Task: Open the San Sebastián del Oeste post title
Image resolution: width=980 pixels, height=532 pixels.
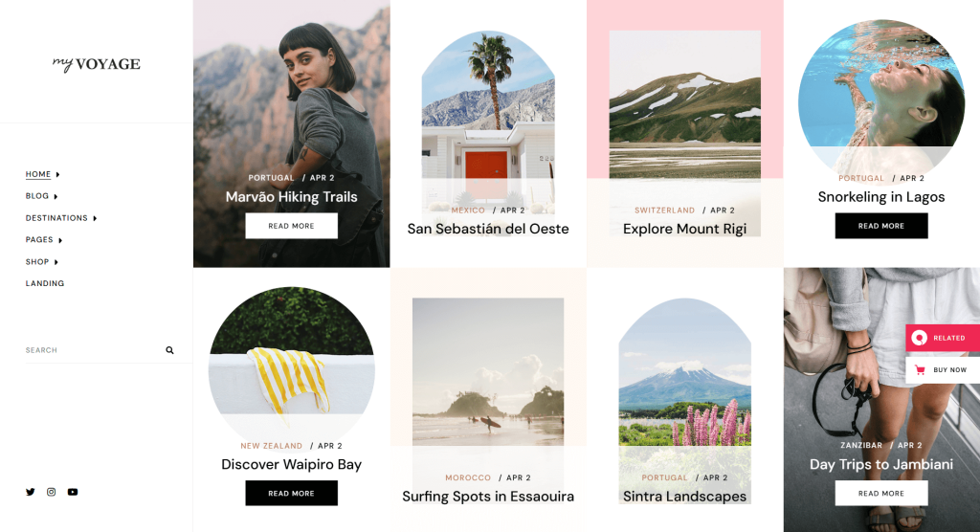Action: pyautogui.click(x=488, y=229)
